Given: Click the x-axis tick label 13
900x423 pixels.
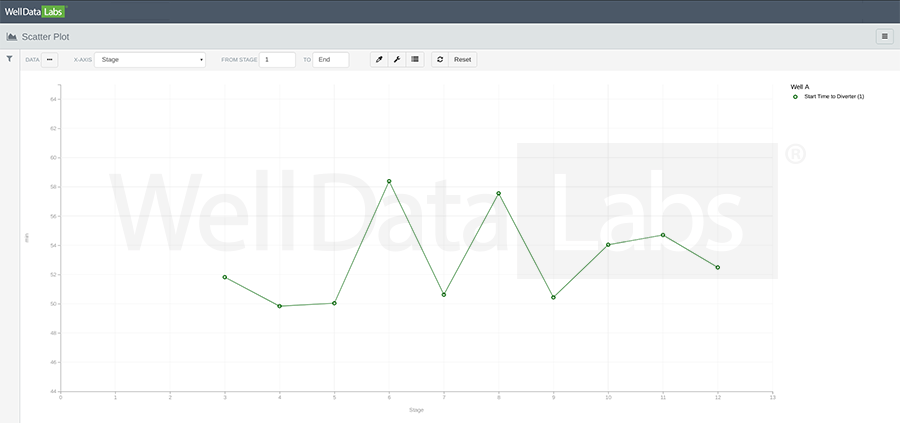Looking at the screenshot, I should 773,397.
